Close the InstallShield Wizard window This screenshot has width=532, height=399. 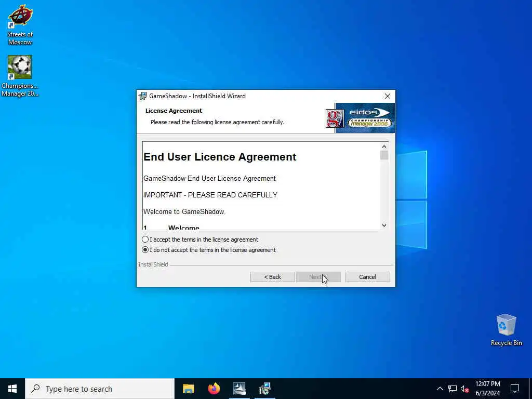(x=388, y=96)
